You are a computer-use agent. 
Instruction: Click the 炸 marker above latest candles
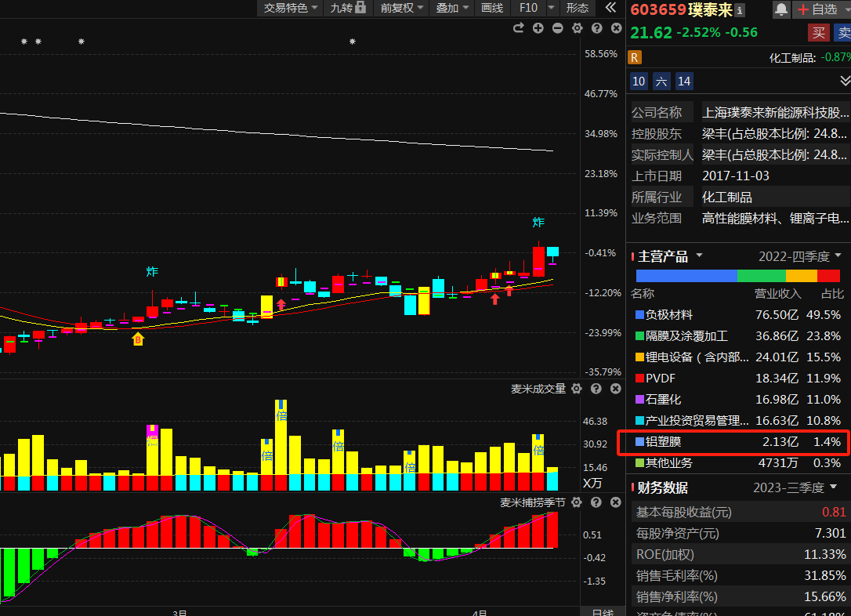(x=538, y=222)
